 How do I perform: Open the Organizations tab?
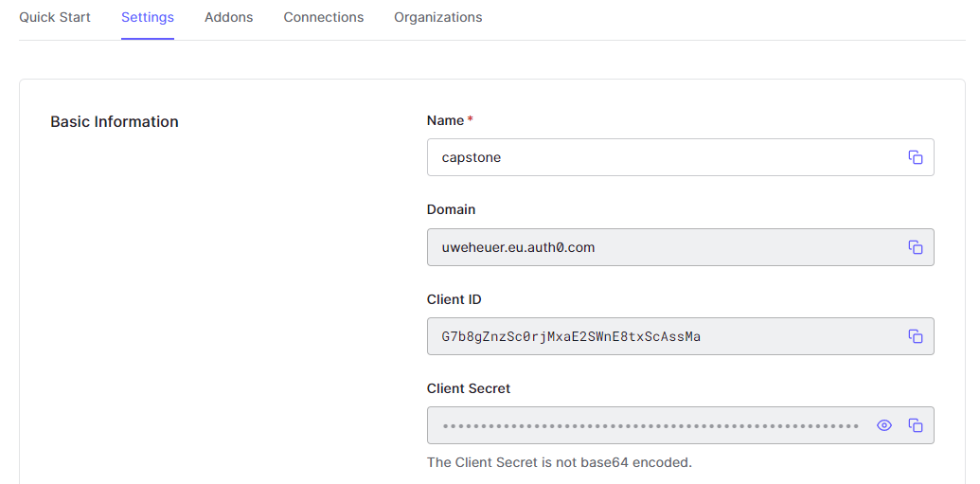(x=437, y=18)
